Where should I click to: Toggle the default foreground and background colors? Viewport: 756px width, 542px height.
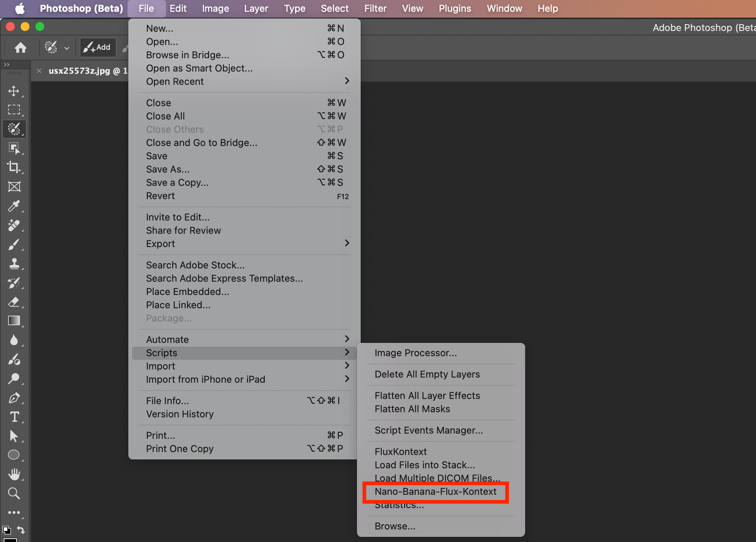(x=7, y=530)
